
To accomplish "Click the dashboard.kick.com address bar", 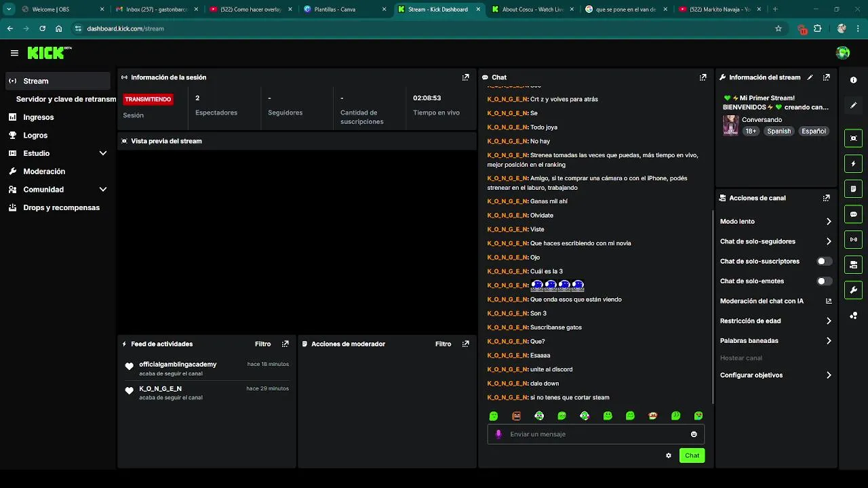I will point(427,28).
